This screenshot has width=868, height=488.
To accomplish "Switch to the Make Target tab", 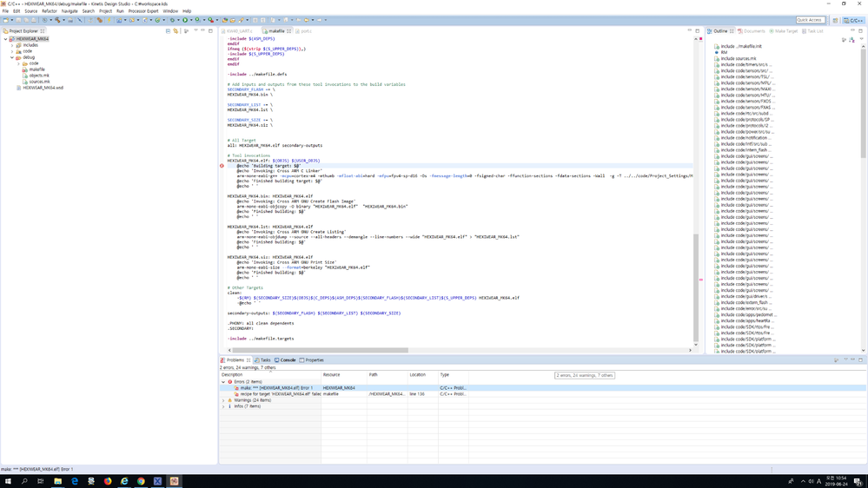I will [784, 31].
